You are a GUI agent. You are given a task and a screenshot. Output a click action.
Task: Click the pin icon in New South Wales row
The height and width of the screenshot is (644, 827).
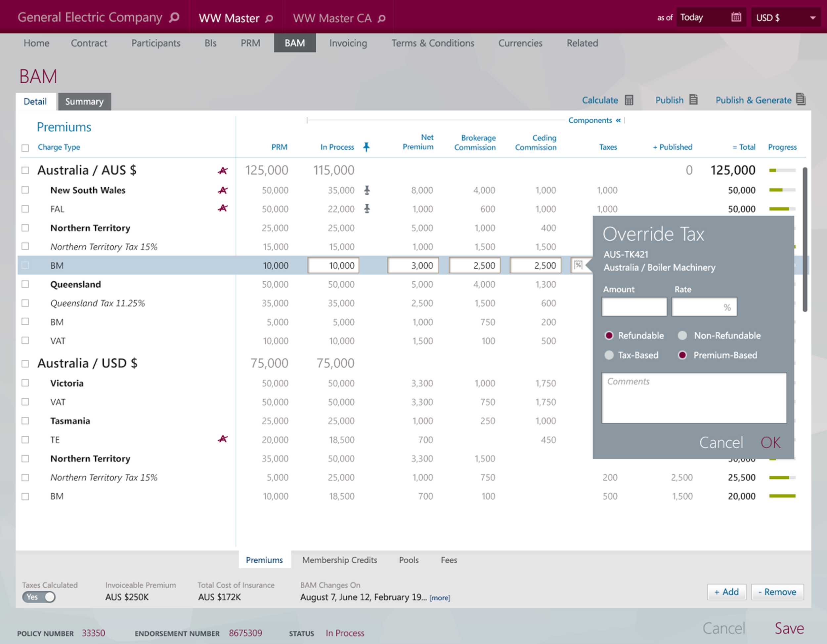(x=367, y=190)
